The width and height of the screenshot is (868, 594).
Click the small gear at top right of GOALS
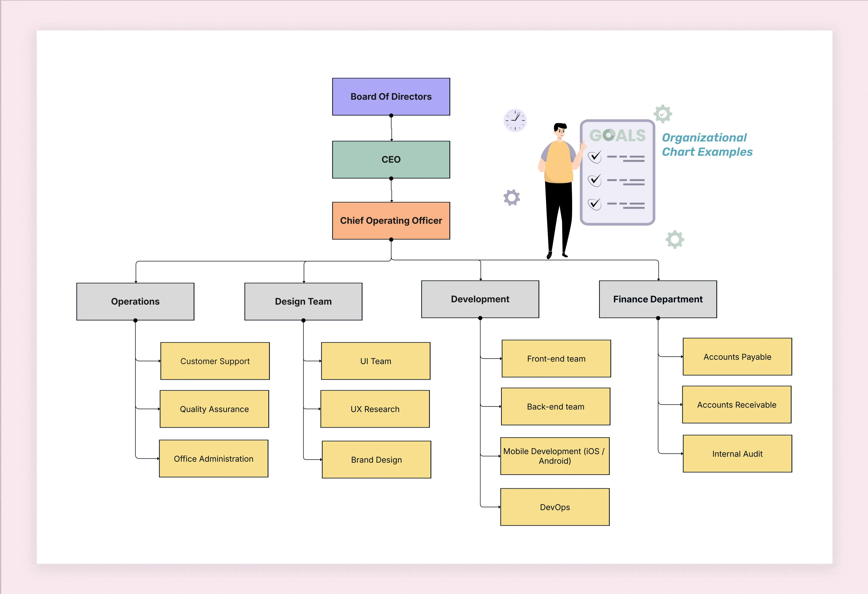click(663, 113)
